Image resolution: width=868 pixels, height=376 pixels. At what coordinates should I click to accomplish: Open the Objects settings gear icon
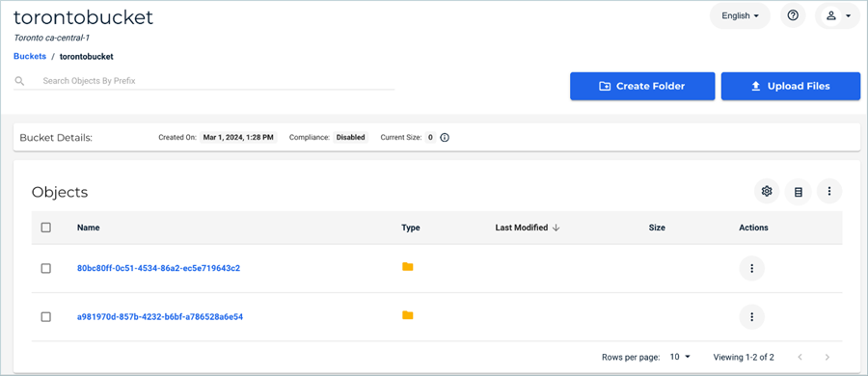coord(767,192)
